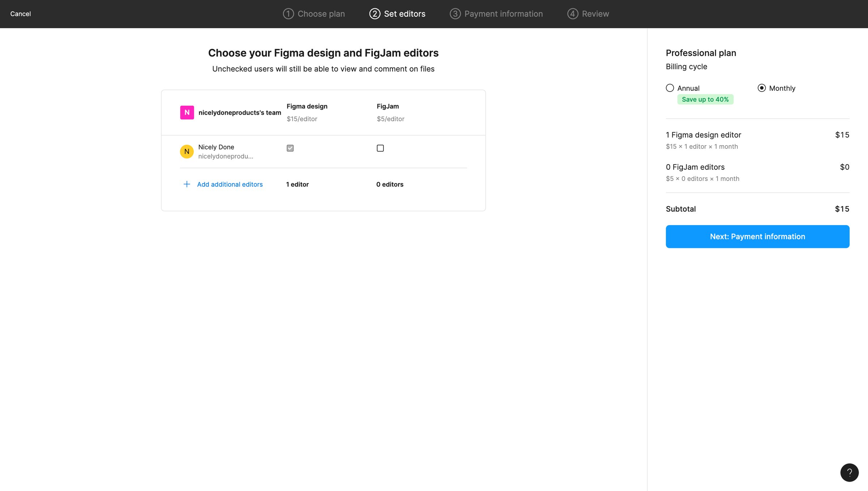
Task: Click the Nicely Done user name
Action: pos(216,147)
